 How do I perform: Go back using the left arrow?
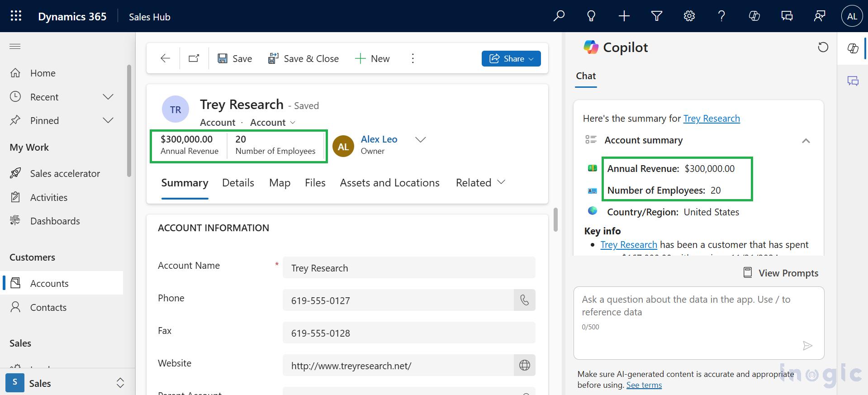pyautogui.click(x=165, y=58)
